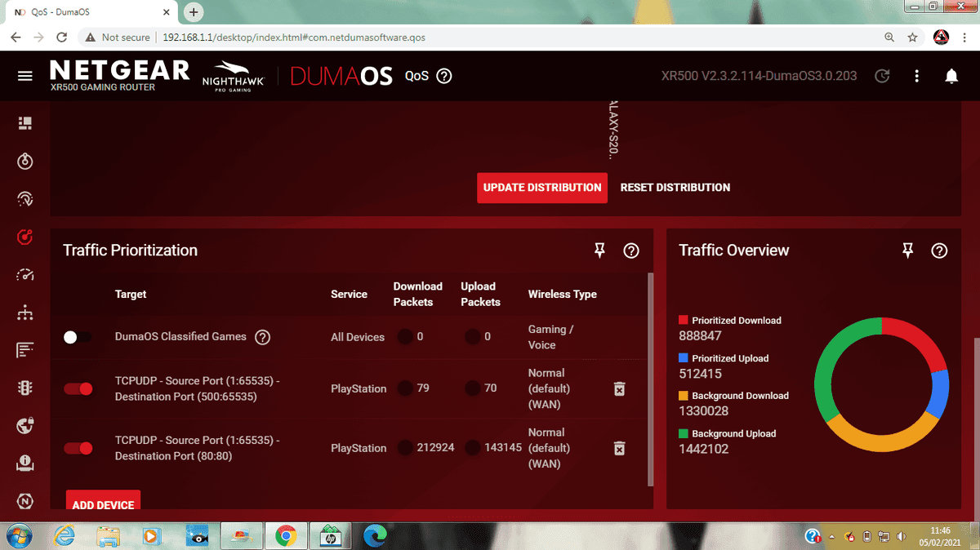The width and height of the screenshot is (980, 550).
Task: Click the 'Target' column header
Action: [x=131, y=294]
